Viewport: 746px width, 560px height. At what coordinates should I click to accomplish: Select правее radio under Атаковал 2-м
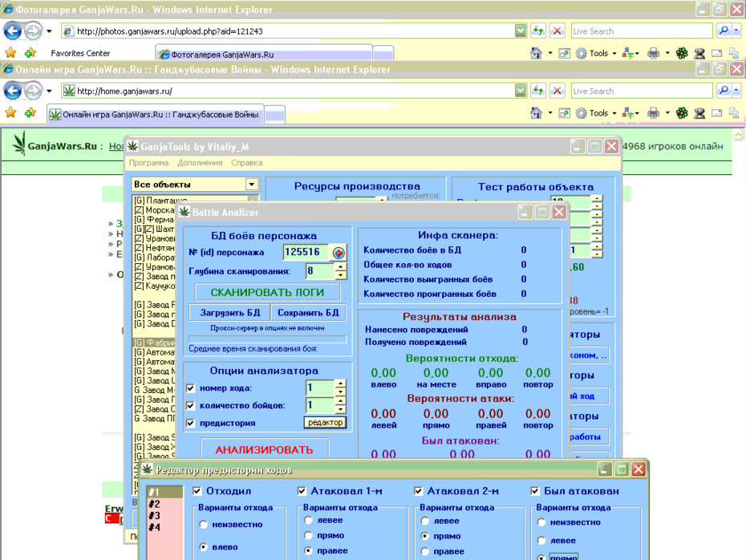425,551
